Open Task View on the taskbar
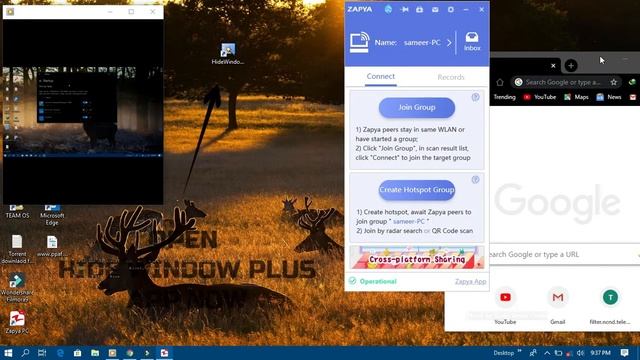 [x=42, y=353]
